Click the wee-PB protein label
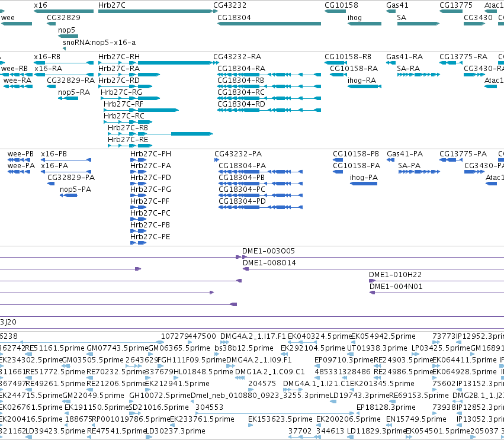The width and height of the screenshot is (504, 440). pyautogui.click(x=21, y=154)
